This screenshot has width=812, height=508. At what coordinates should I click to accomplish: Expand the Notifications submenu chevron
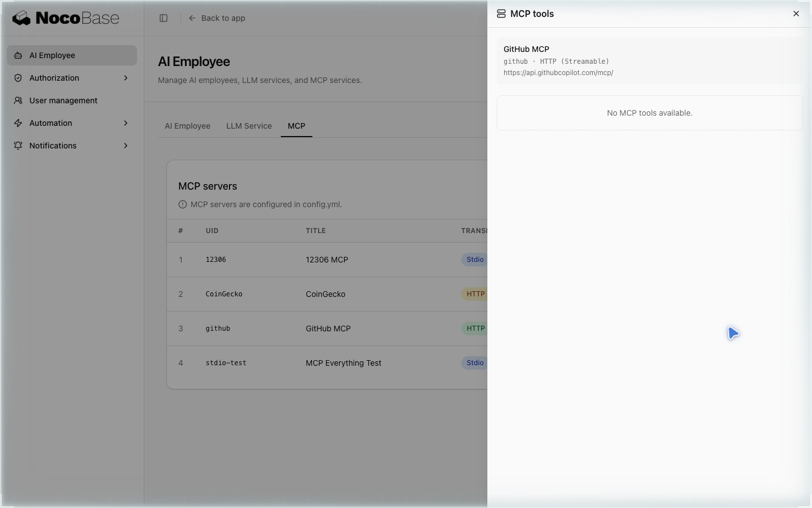(x=126, y=146)
